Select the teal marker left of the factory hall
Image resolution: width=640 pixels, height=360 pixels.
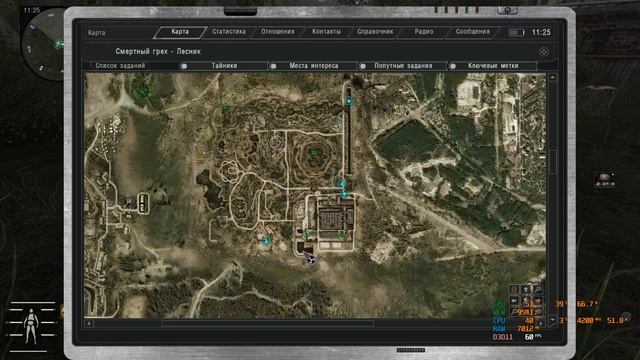(307, 235)
